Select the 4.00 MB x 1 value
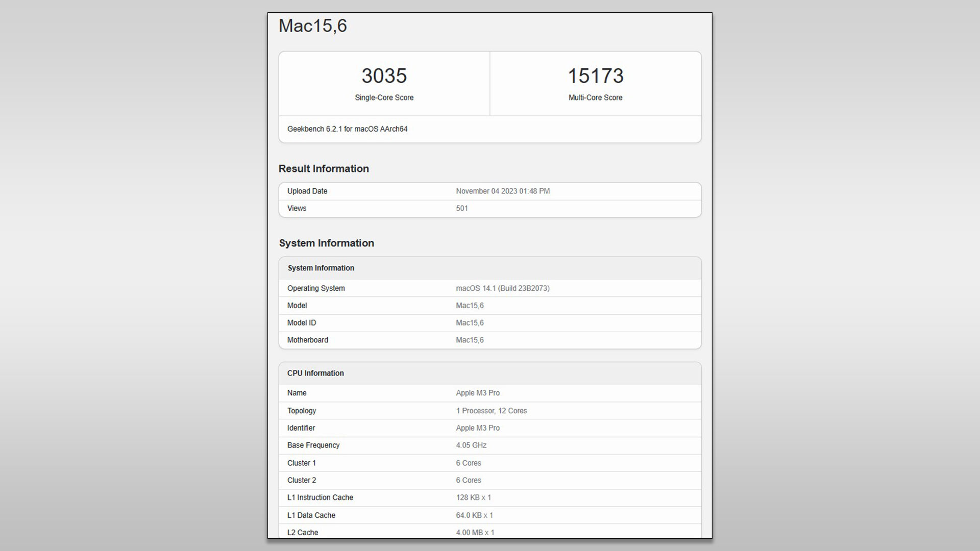980x551 pixels. (475, 533)
